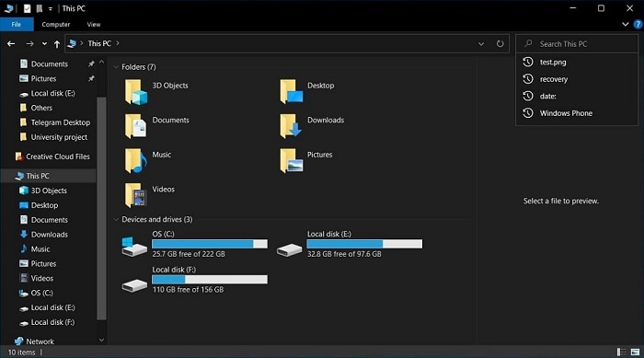Click history icon beside test.png

528,62
